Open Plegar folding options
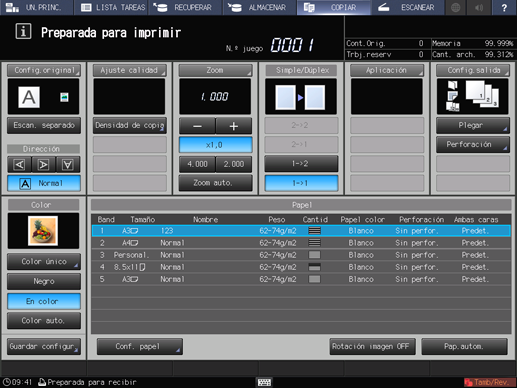517x388 pixels. (x=473, y=125)
